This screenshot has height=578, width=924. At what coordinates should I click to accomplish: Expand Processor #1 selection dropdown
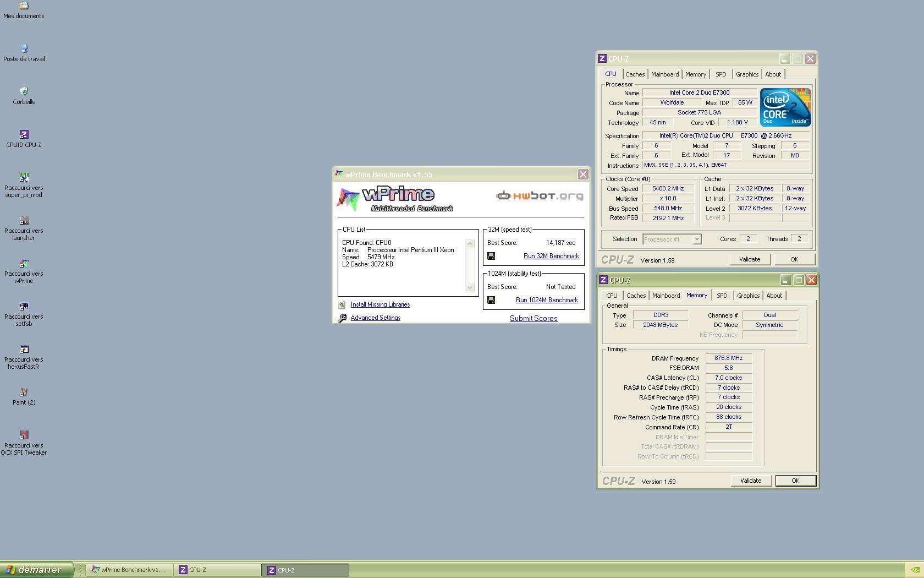pyautogui.click(x=696, y=239)
